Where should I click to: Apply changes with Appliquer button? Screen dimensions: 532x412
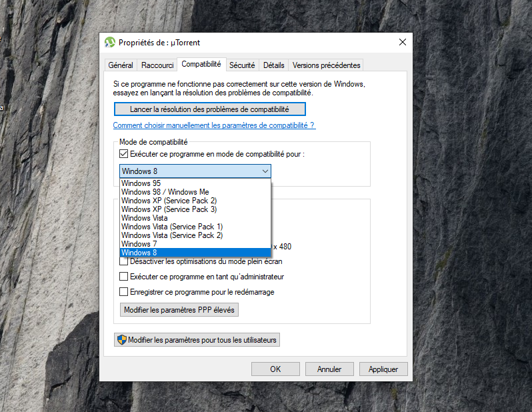point(383,369)
